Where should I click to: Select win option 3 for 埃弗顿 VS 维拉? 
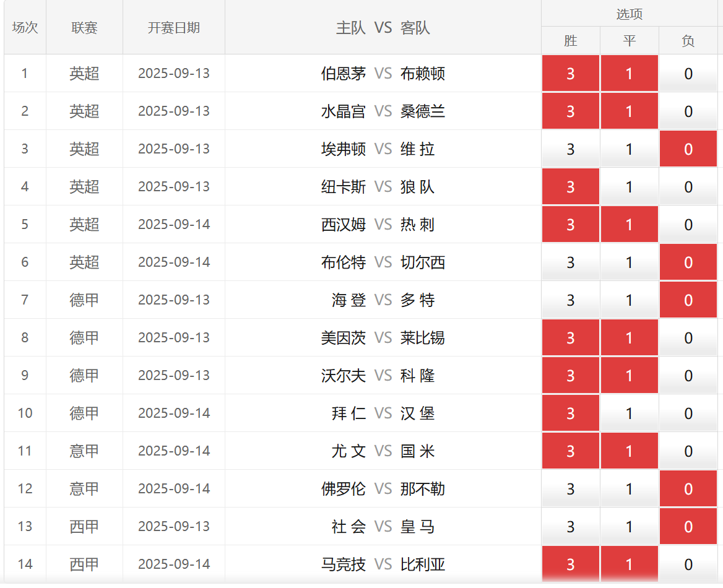[x=570, y=149]
